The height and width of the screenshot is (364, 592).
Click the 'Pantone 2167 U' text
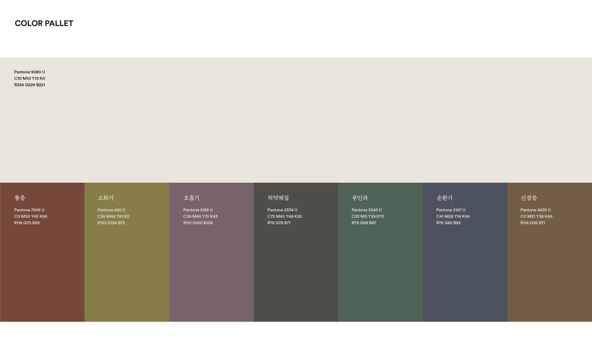pyautogui.click(x=451, y=210)
